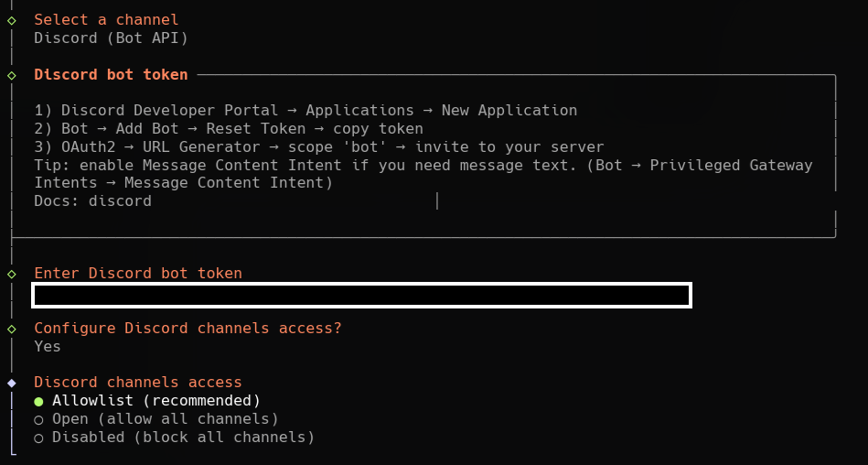This screenshot has height=465, width=868.
Task: Click the redacted Discord bot token field
Action: tap(362, 296)
